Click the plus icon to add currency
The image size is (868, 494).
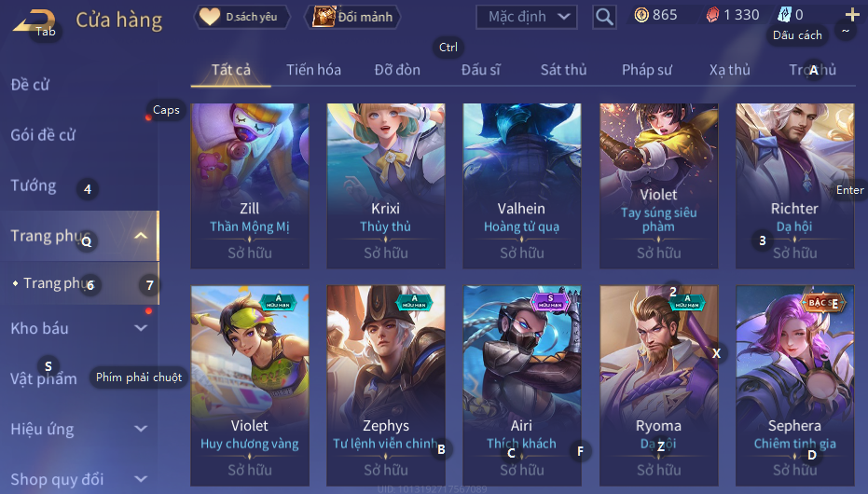pyautogui.click(x=852, y=14)
